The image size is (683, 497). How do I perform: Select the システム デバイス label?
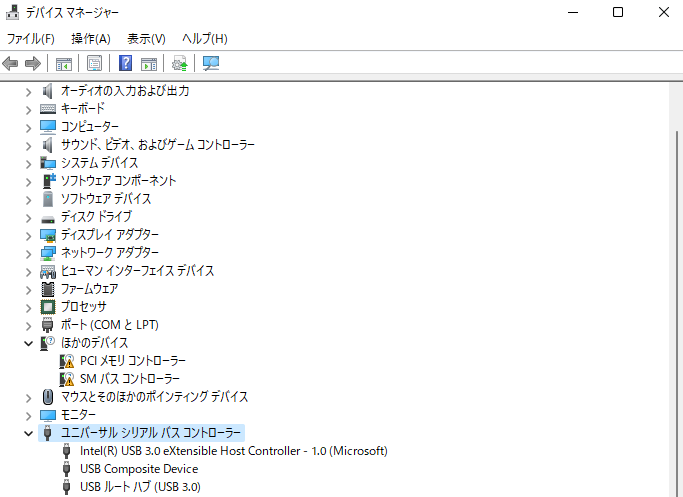coord(99,163)
